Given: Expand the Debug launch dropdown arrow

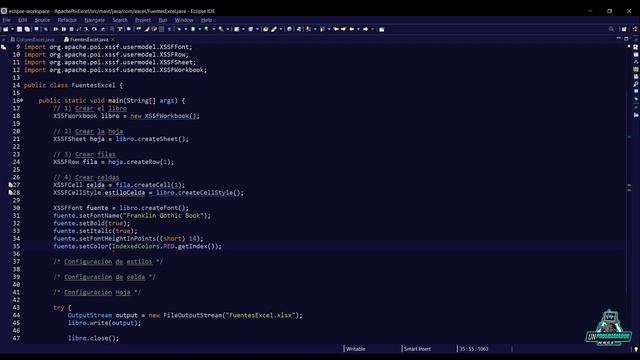Looking at the screenshot, I should click(x=186, y=29).
